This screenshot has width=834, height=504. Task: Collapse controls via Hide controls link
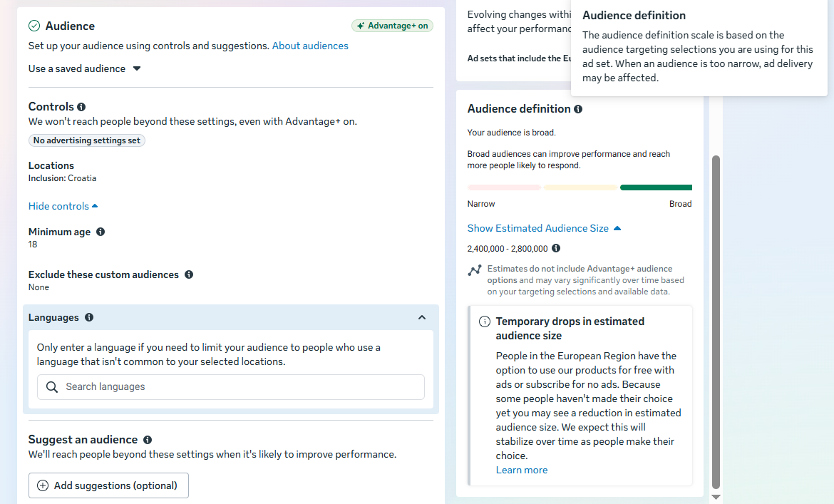(x=63, y=206)
